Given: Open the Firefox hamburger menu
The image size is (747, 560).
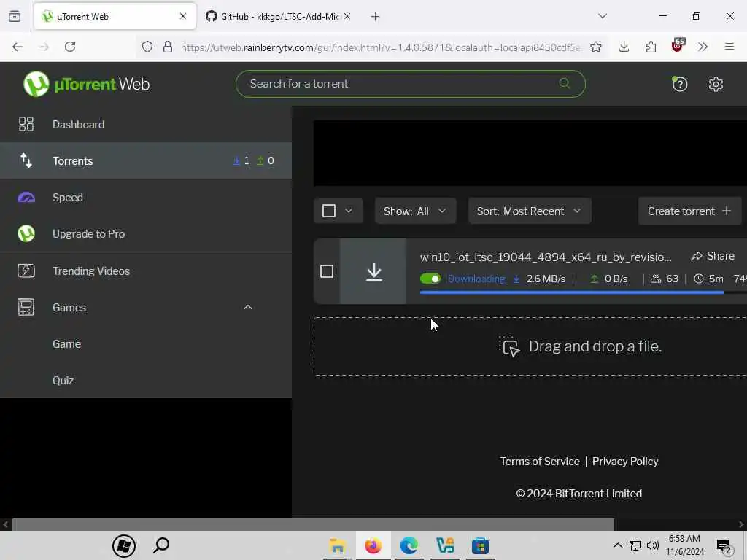Looking at the screenshot, I should pos(729,47).
